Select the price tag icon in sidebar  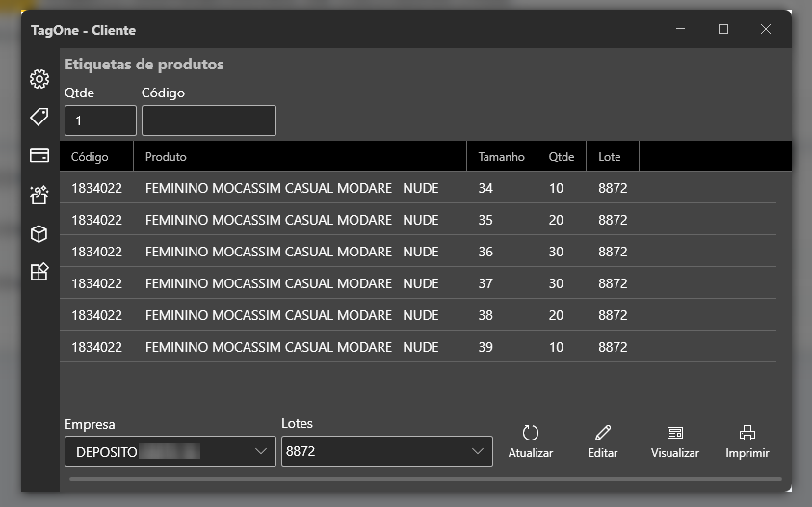click(39, 118)
